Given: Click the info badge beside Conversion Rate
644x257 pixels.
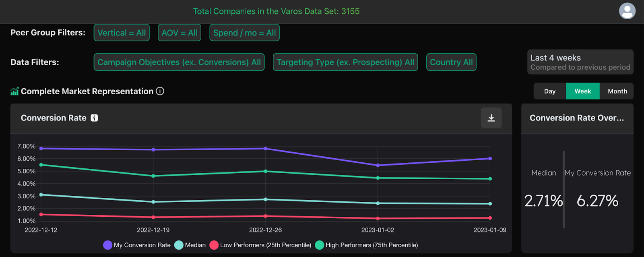Looking at the screenshot, I should pyautogui.click(x=94, y=118).
